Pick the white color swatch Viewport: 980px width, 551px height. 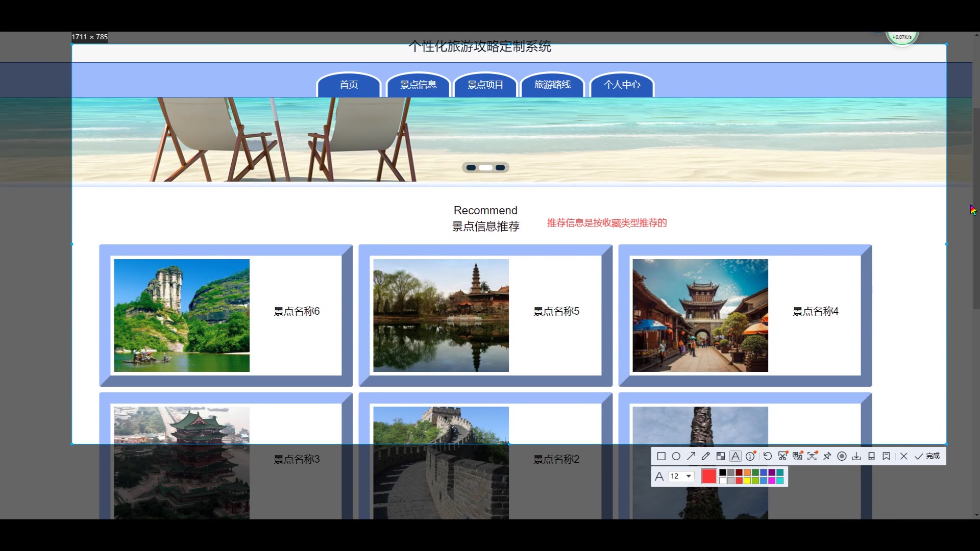tap(723, 481)
